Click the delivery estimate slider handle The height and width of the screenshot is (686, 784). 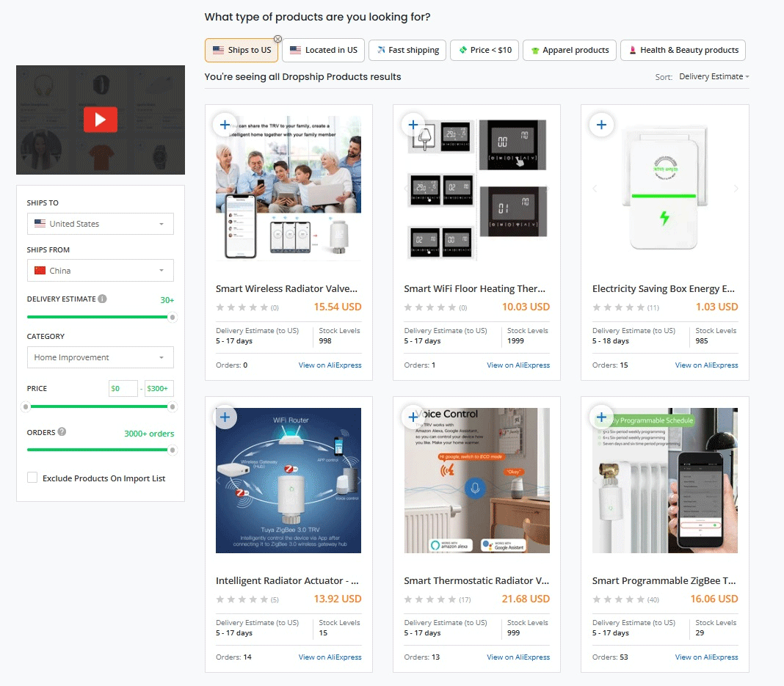point(173,317)
